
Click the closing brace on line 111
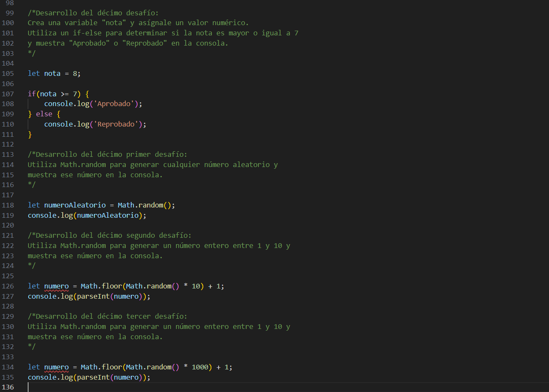tap(30, 134)
